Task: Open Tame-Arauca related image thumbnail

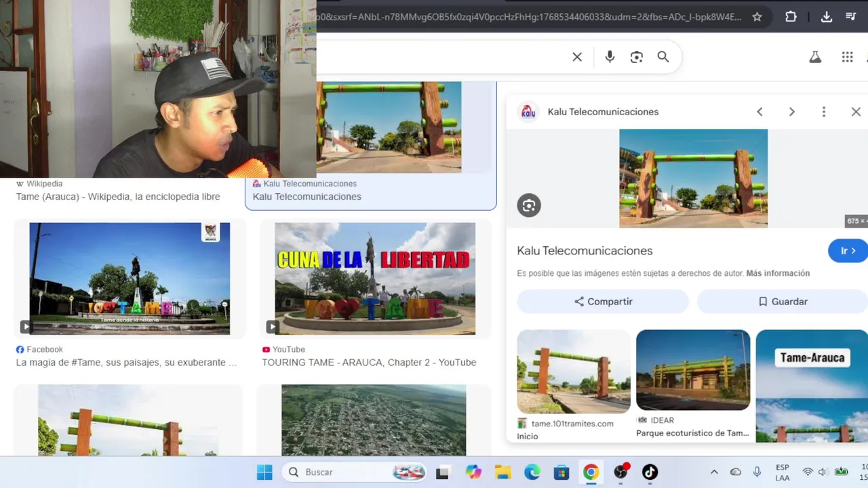Action: click(812, 386)
